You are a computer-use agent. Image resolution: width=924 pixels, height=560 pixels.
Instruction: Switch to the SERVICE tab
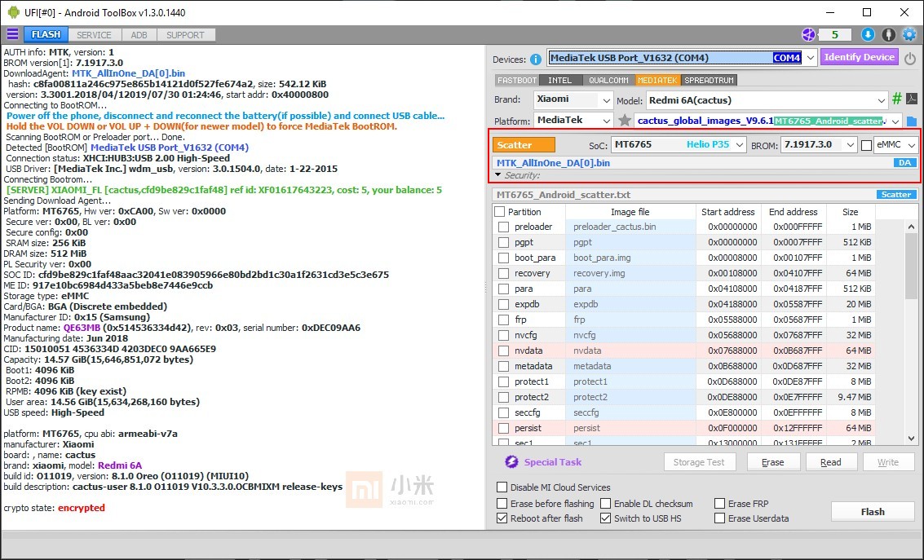pos(94,35)
